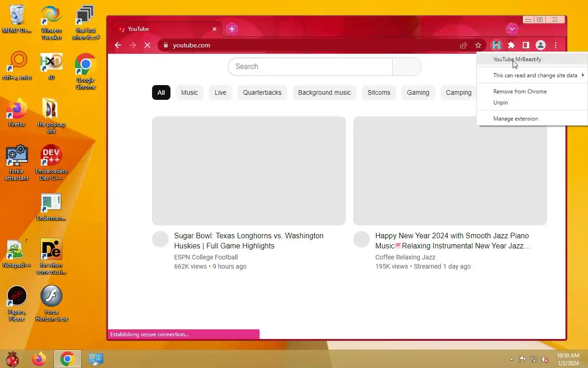Select the Sitcoms filter chip
Screen dimensions: 588x368
click(379, 92)
